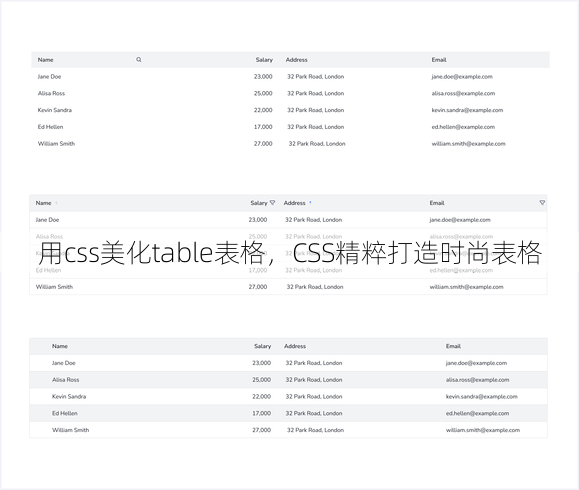Select Salary column header in top table
The width and height of the screenshot is (579, 490).
(264, 59)
